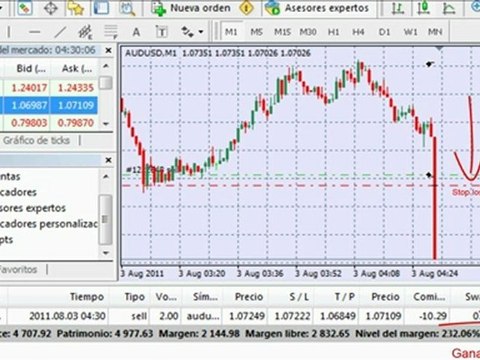The width and height of the screenshot is (480, 360).
Task: Switch chart to candlestick style
Action: coord(424,8)
